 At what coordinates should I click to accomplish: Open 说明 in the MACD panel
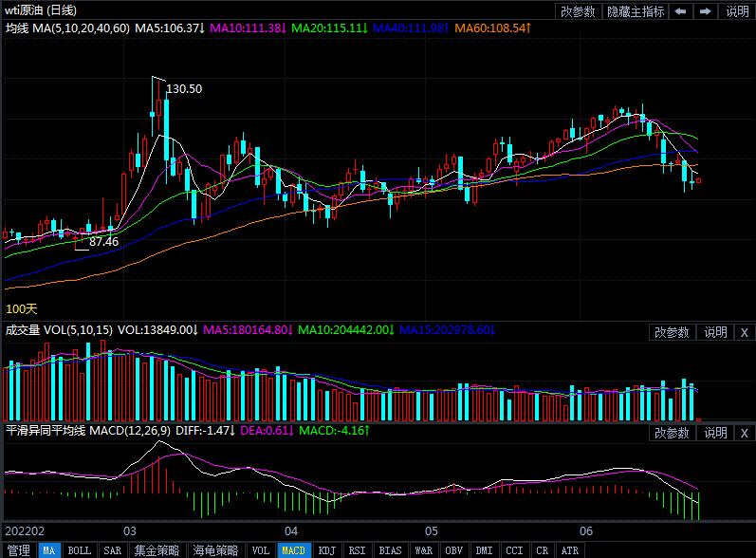[x=715, y=433]
